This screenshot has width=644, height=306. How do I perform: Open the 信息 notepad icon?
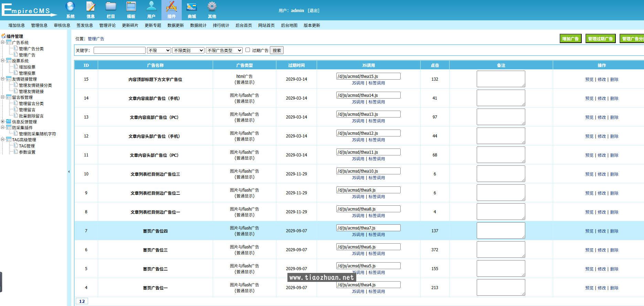(x=91, y=7)
